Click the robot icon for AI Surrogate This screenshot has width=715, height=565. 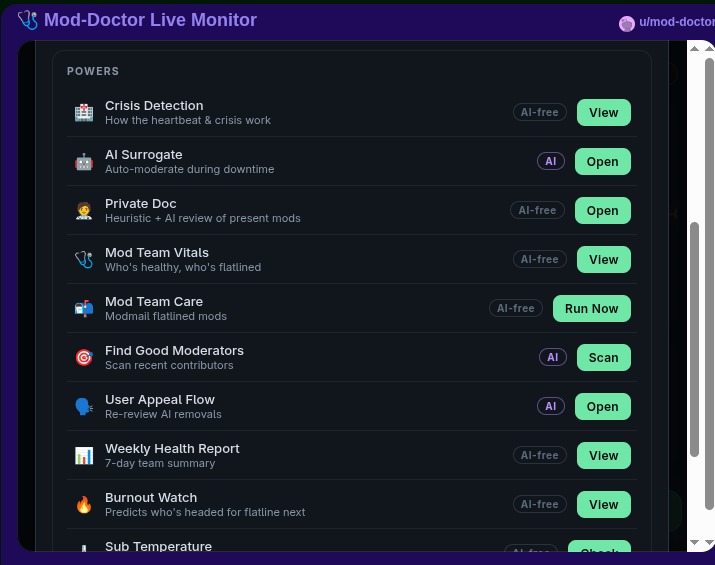pos(84,162)
